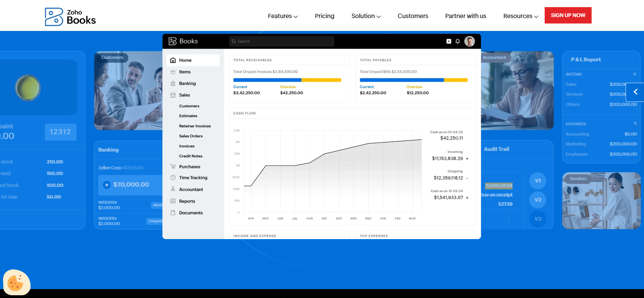This screenshot has width=644, height=298.
Task: Click the P & L Report heading
Action: (586, 59)
